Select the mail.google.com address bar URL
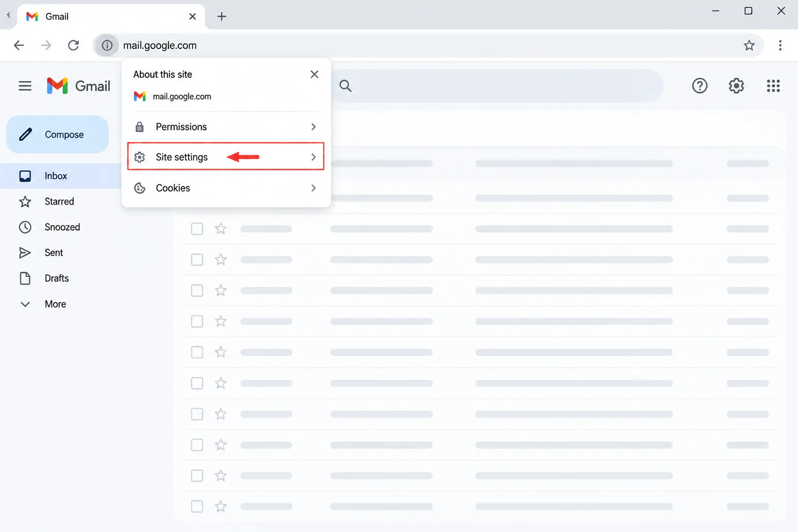The height and width of the screenshot is (532, 798). click(160, 45)
